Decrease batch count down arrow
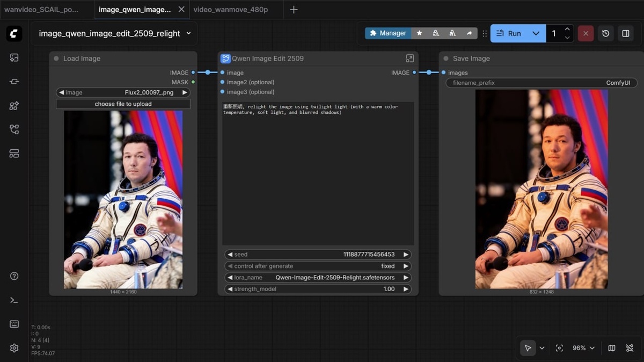Image resolution: width=644 pixels, height=362 pixels. click(567, 38)
